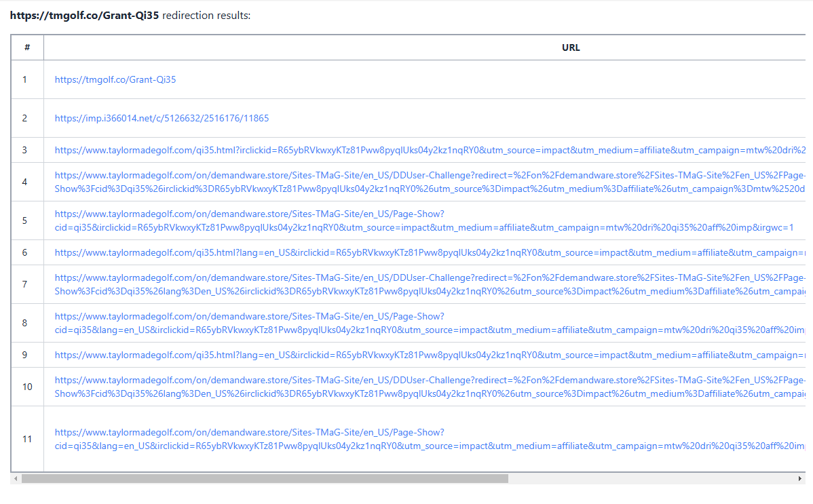Open the taylormadegolf qi35.html link in row 3
The width and height of the screenshot is (813, 504).
[x=430, y=151]
